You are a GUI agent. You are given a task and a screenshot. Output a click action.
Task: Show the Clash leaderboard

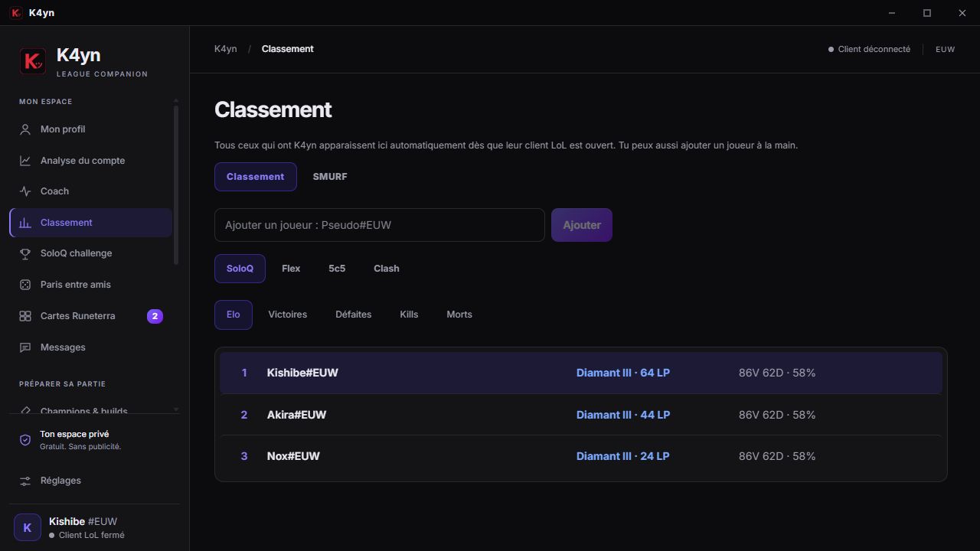387,269
